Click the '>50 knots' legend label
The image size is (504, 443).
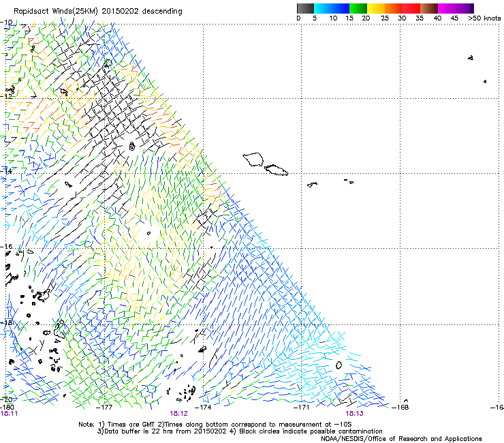(x=484, y=18)
